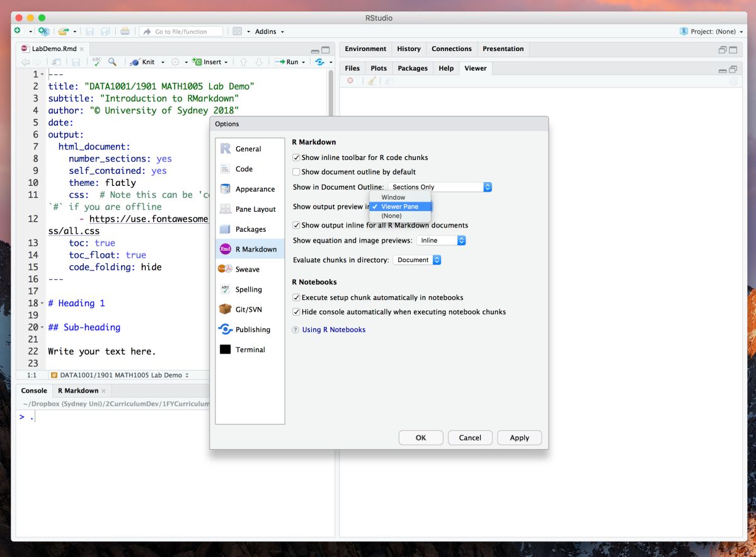Open the Addins dropdown

(x=270, y=32)
